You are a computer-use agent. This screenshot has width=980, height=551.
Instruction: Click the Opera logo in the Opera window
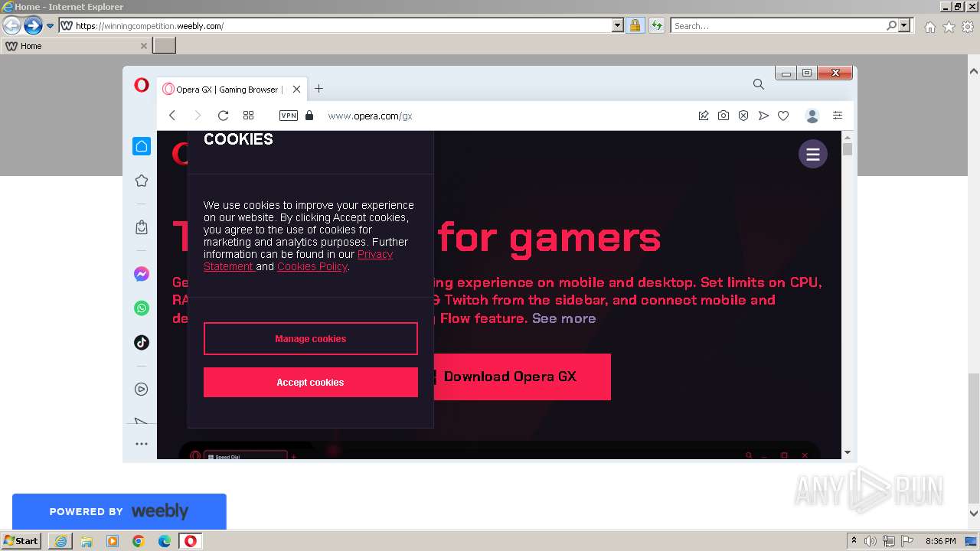[142, 85]
